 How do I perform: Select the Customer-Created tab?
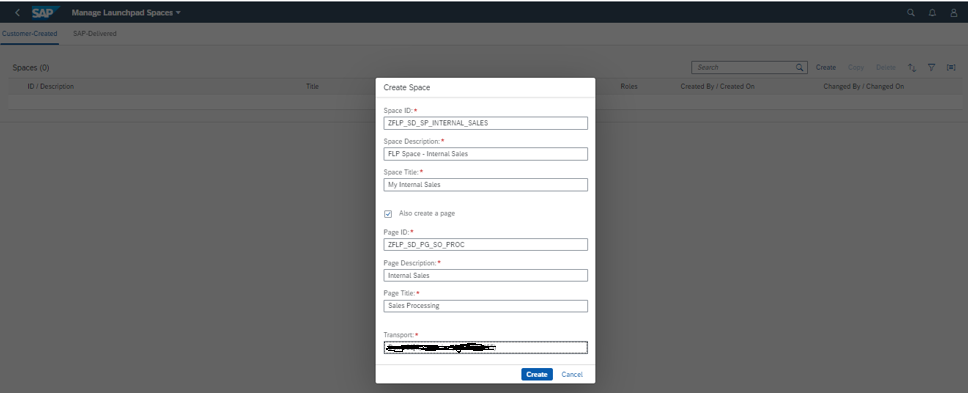30,33
